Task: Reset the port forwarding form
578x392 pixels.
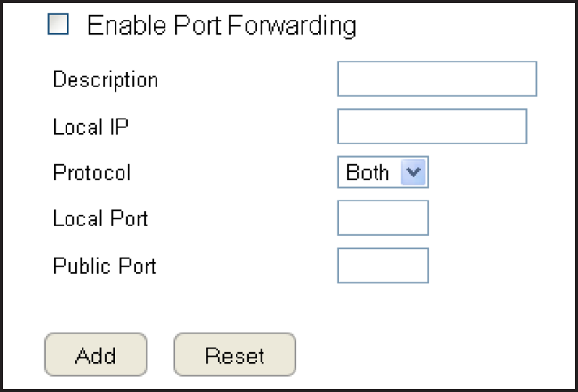Action: (235, 354)
